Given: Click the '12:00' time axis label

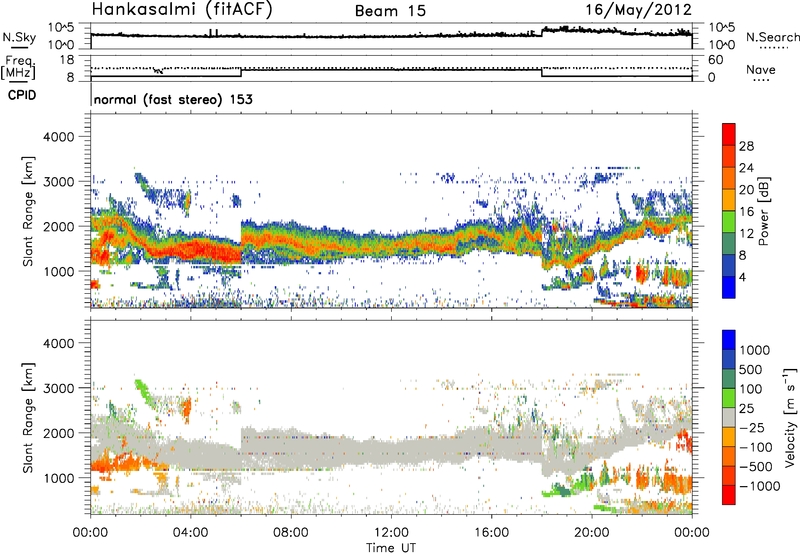Looking at the screenshot, I should coord(391,532).
